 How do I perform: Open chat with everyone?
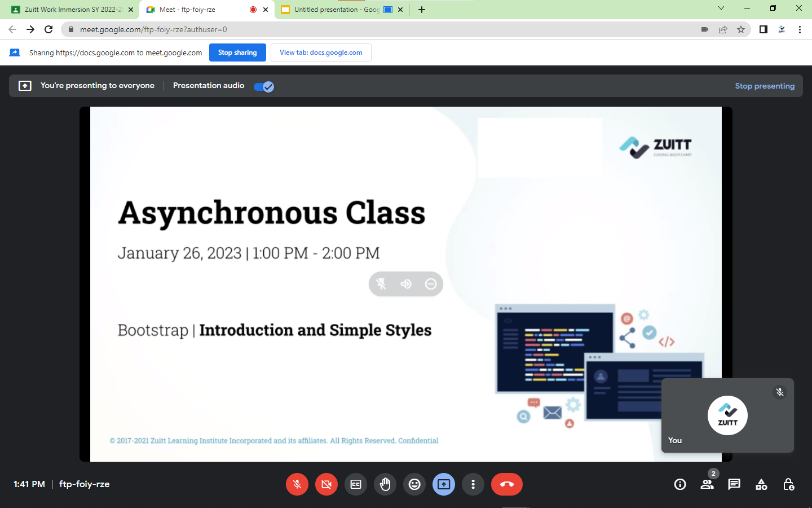(x=734, y=484)
